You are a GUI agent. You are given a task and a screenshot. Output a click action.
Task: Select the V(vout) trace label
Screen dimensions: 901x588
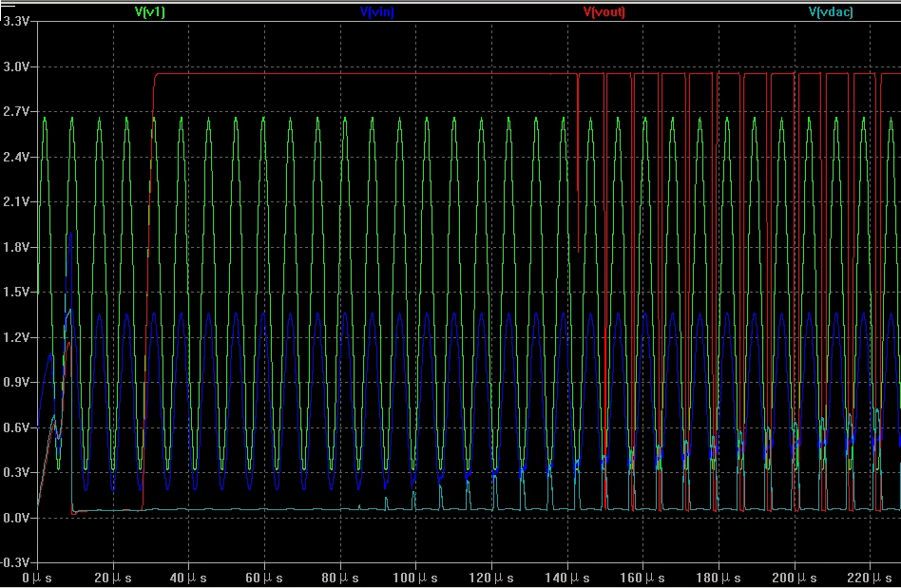click(604, 12)
